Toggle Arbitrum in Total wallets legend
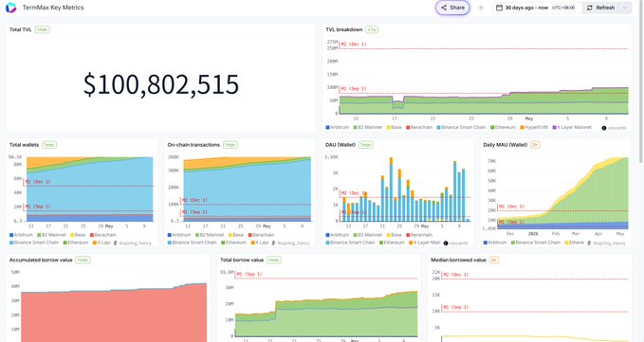 click(21, 235)
